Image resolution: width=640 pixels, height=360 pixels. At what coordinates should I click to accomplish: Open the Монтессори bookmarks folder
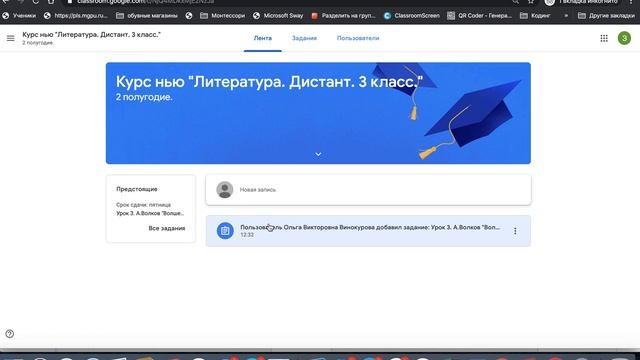click(223, 16)
